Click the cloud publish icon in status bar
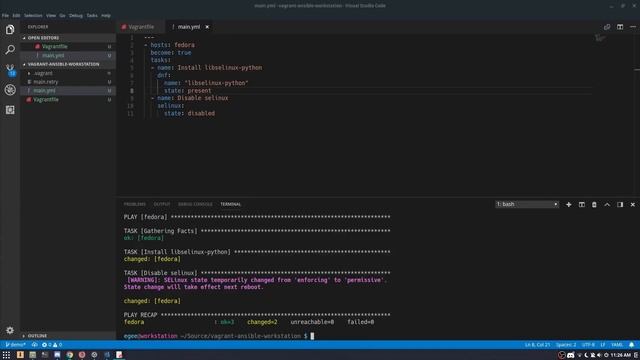Screen dimensions: 640x360 tap(35, 344)
